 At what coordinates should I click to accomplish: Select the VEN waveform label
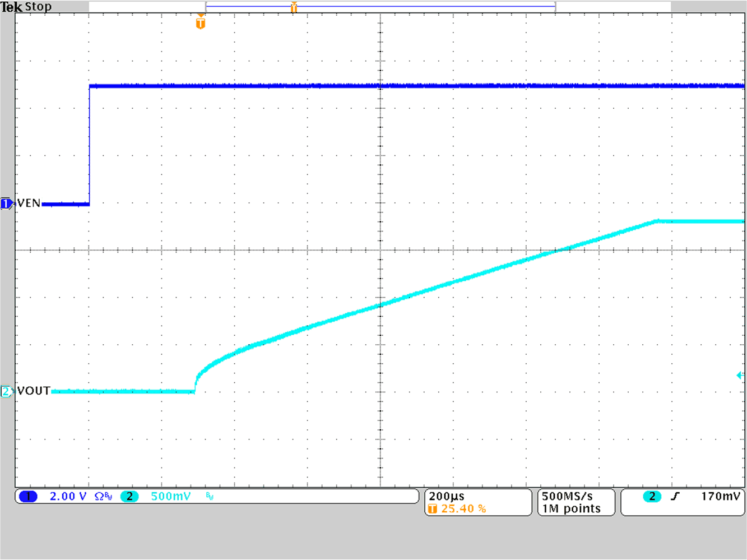click(x=29, y=203)
